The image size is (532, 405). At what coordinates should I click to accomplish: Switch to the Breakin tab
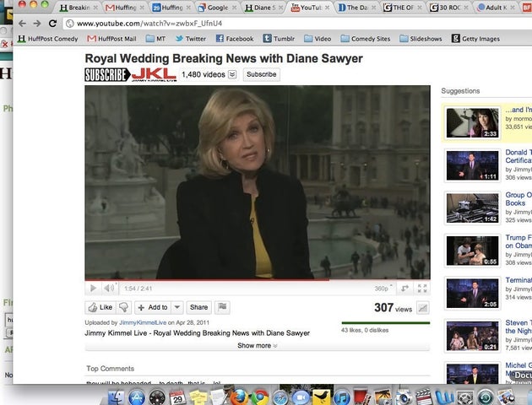tap(78, 7)
